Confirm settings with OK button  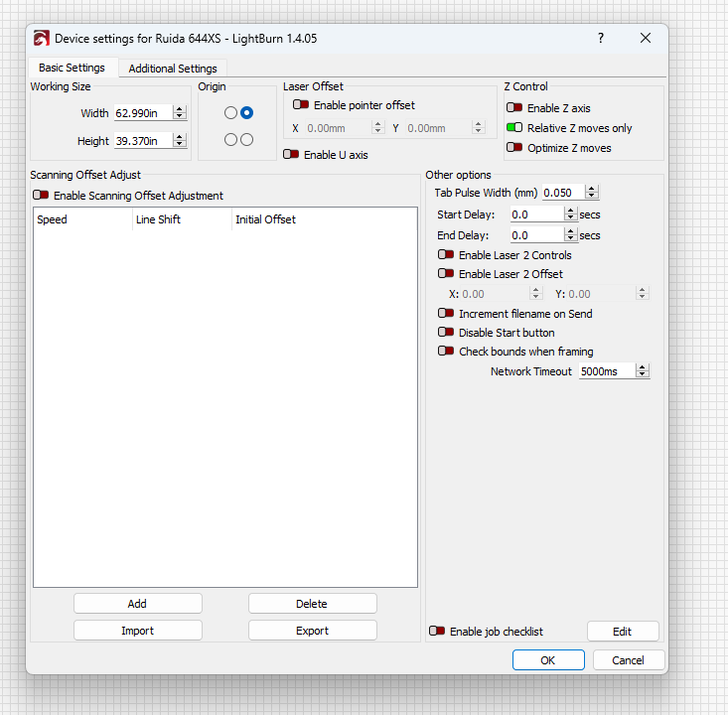548,660
